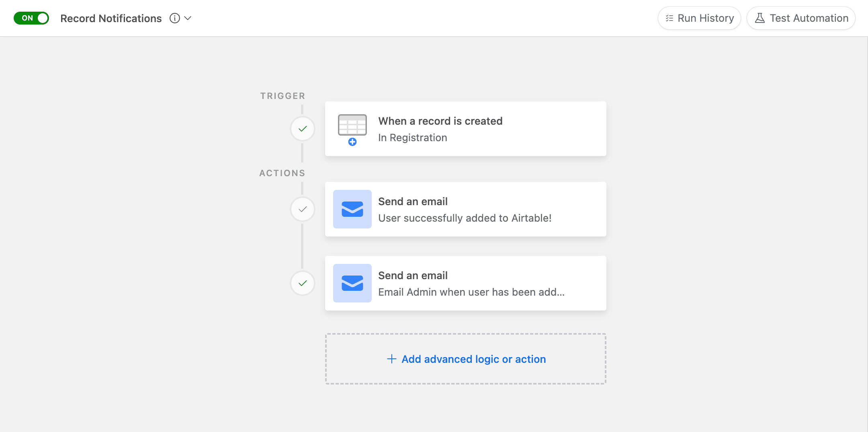The width and height of the screenshot is (868, 432).
Task: Click the plus icon beside Add advanced logic
Action: [x=391, y=359]
